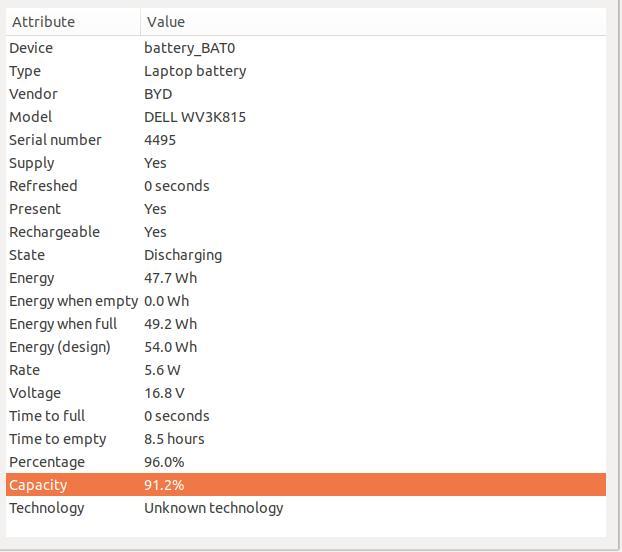
Task: Select the Supply row
Action: tap(306, 163)
